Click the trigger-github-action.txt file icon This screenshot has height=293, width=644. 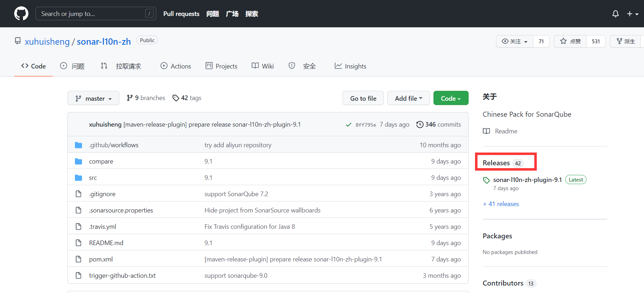78,276
